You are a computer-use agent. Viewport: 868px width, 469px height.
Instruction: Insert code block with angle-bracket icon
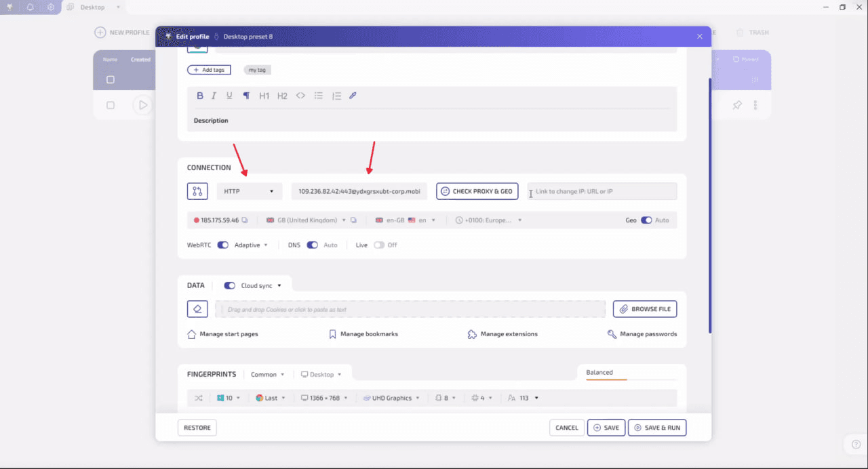pyautogui.click(x=300, y=96)
